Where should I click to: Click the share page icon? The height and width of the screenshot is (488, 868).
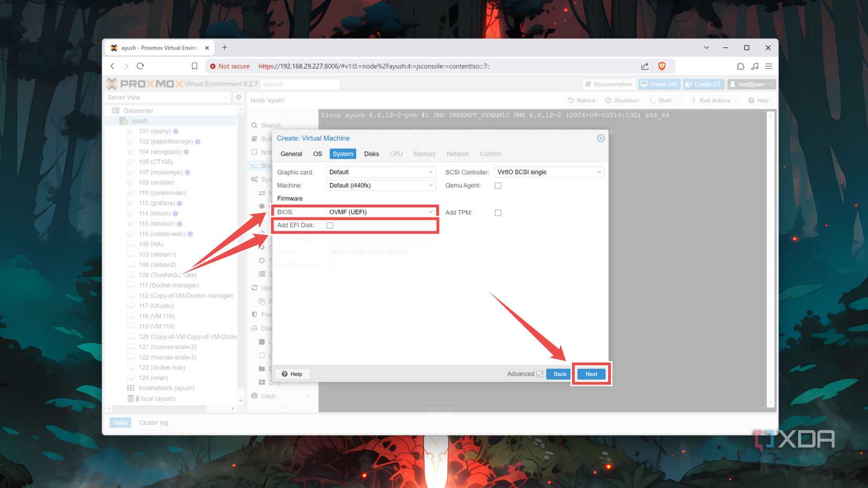point(645,66)
